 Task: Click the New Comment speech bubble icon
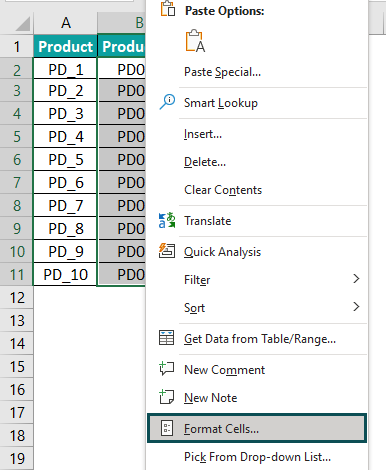click(x=167, y=369)
